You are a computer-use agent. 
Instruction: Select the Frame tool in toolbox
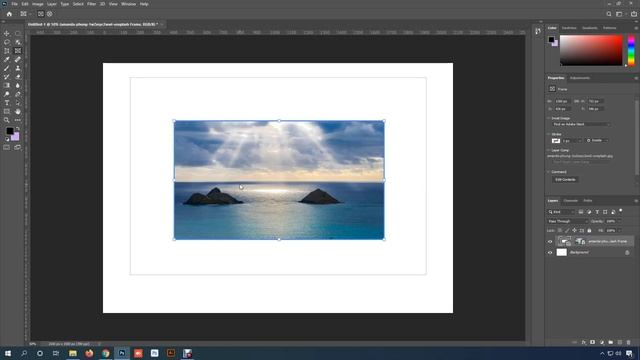(x=18, y=51)
